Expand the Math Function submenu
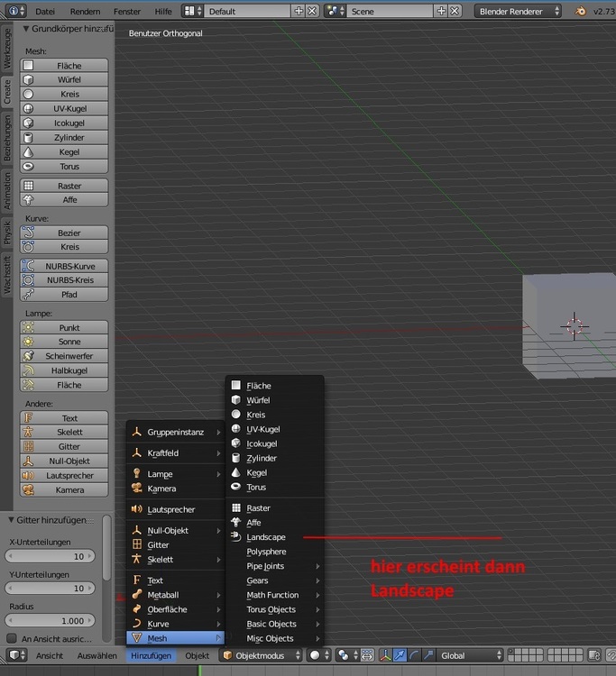616x676 pixels. pyautogui.click(x=275, y=595)
